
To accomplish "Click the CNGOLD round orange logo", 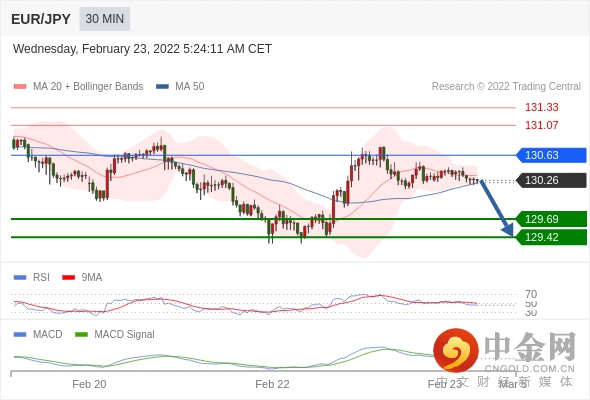I will point(456,350).
